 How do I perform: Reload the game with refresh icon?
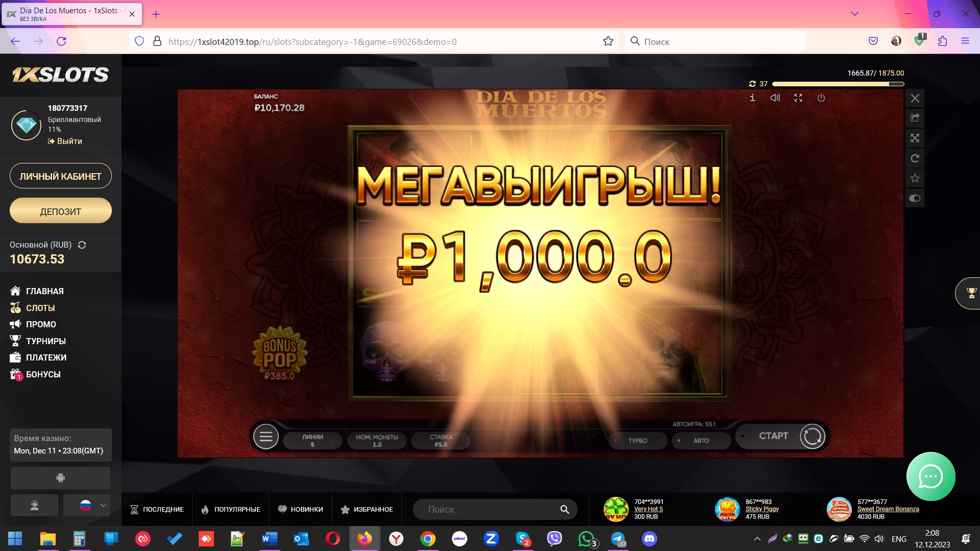[x=915, y=158]
